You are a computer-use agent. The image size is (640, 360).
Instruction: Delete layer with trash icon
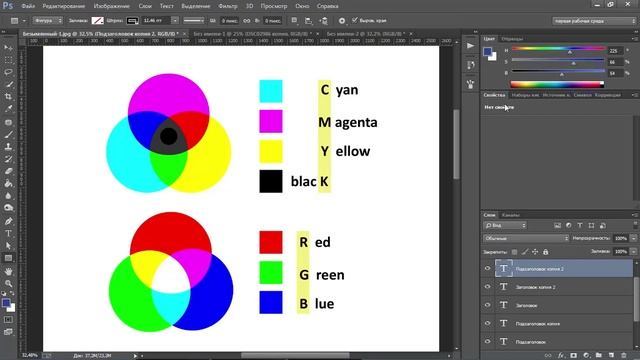click(624, 356)
